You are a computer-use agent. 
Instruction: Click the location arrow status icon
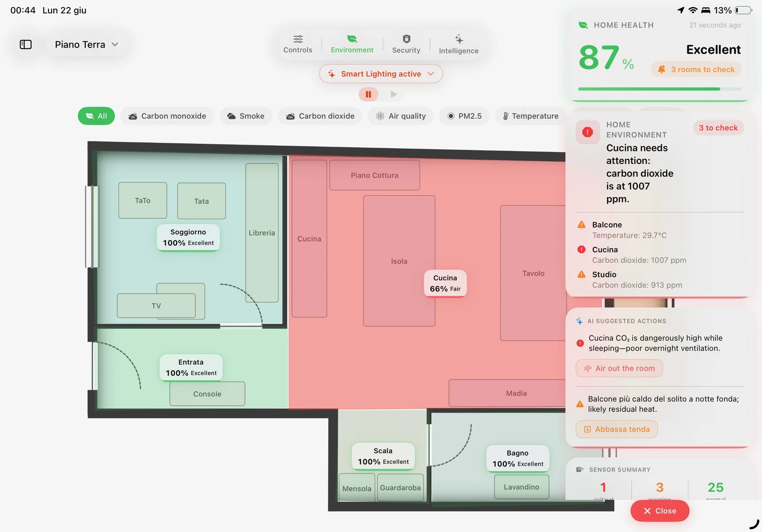point(681,10)
